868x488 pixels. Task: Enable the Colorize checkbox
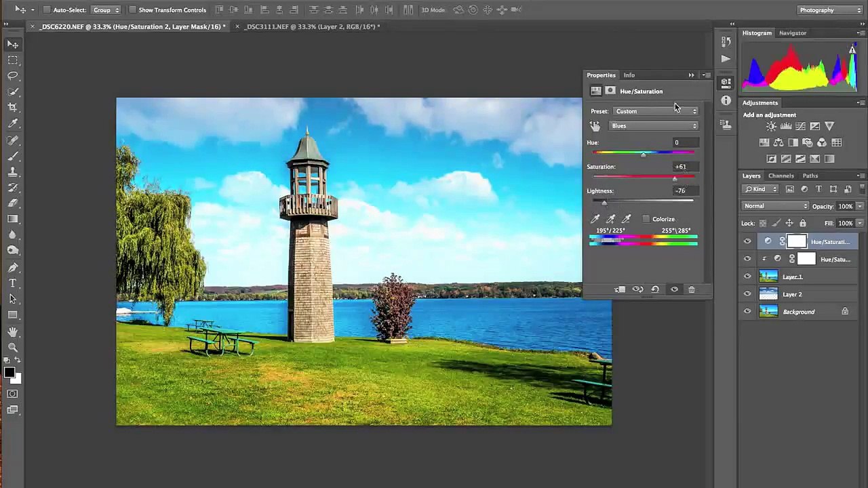pos(646,219)
